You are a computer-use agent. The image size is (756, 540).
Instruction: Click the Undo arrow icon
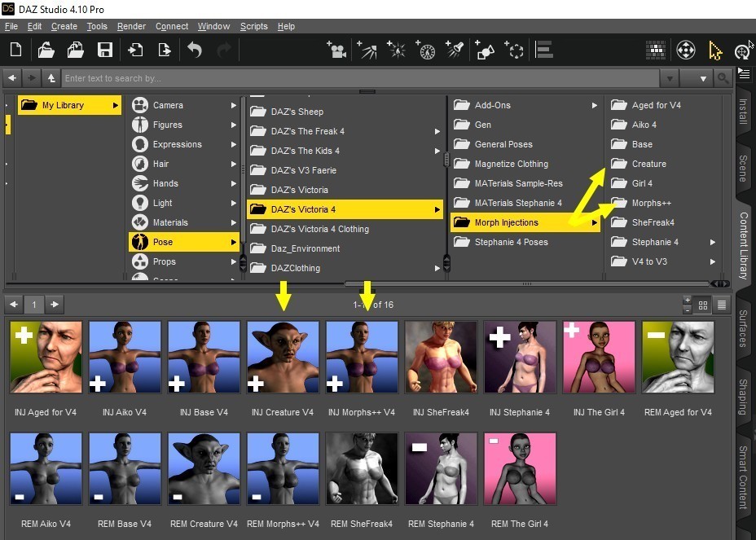tap(195, 50)
